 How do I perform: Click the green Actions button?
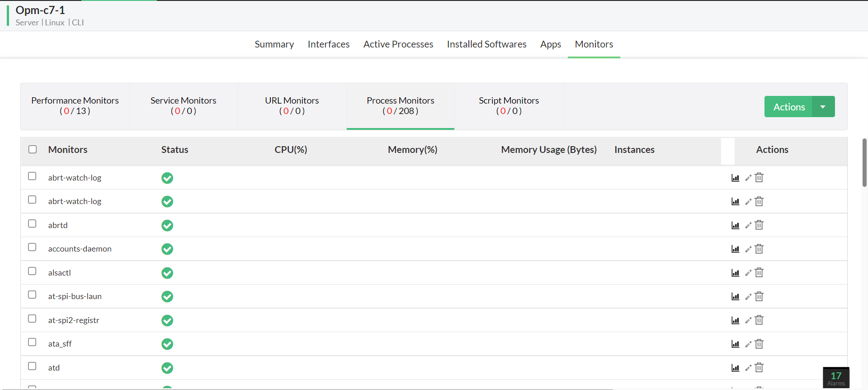[788, 107]
